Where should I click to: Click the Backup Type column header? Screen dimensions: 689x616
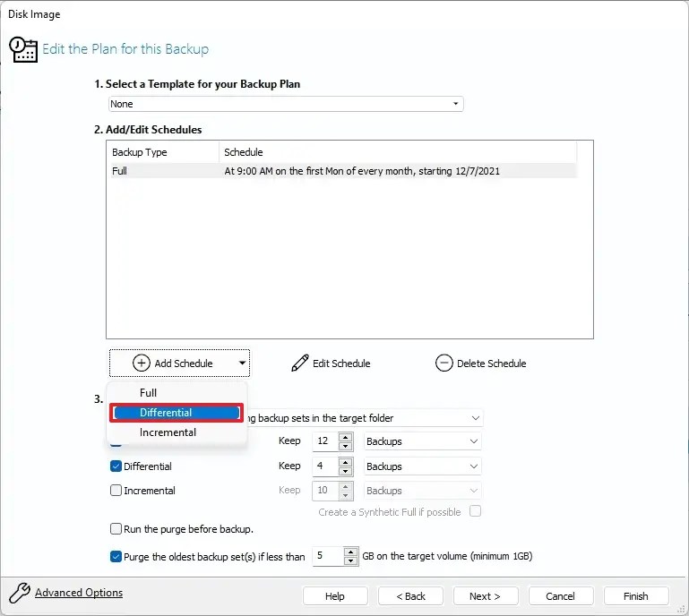[163, 152]
